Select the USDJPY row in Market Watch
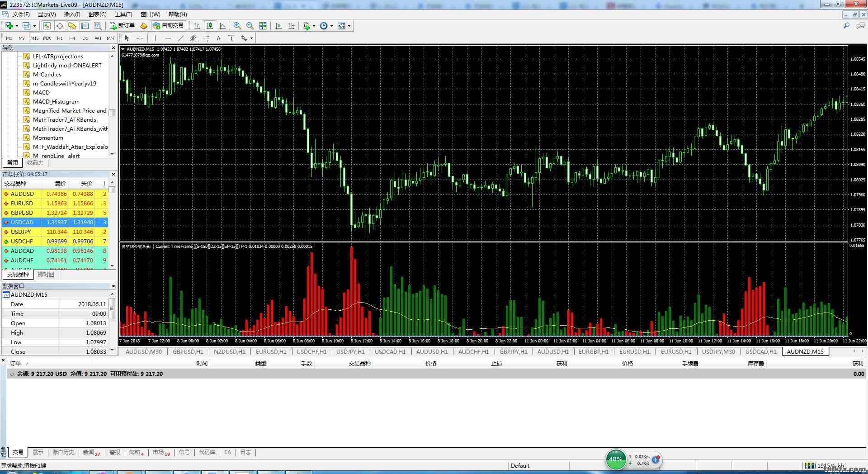Screen dimensions: 868x474 55,232
